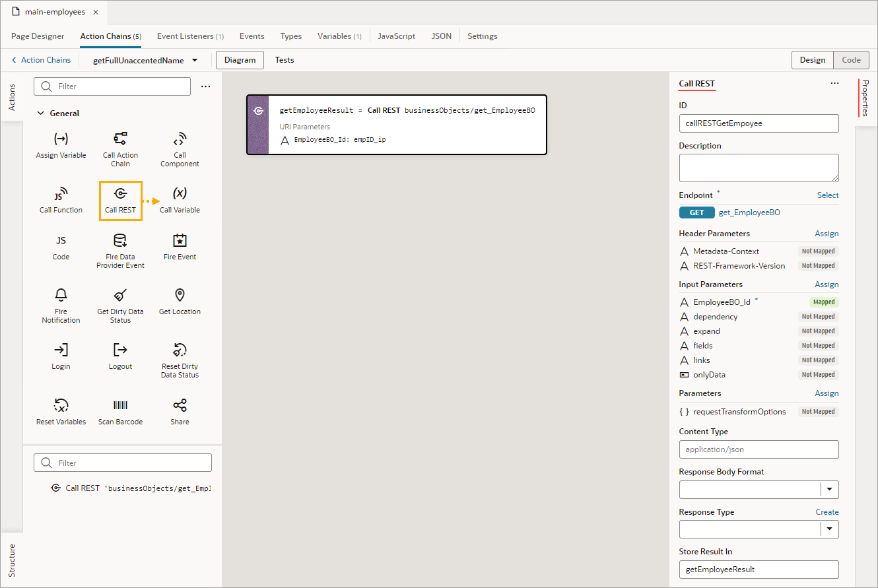
Task: Select the Call Action Chain icon
Action: pyautogui.click(x=120, y=139)
